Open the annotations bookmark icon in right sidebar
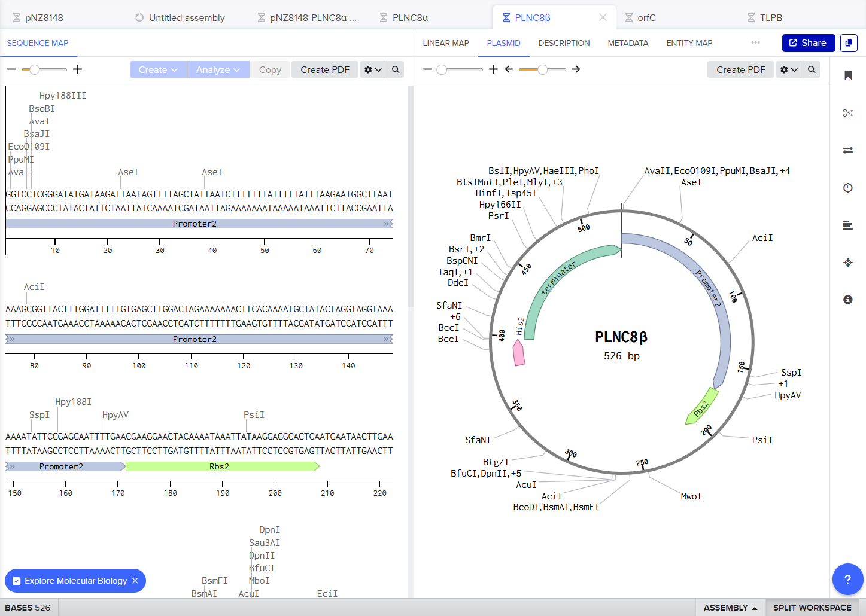 [848, 75]
